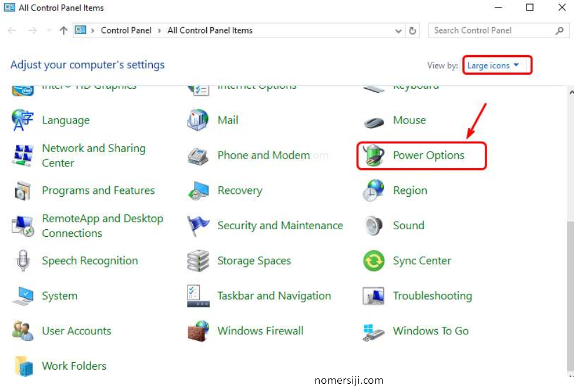
Task: Click the Phone and Modem icon
Action: click(x=198, y=156)
